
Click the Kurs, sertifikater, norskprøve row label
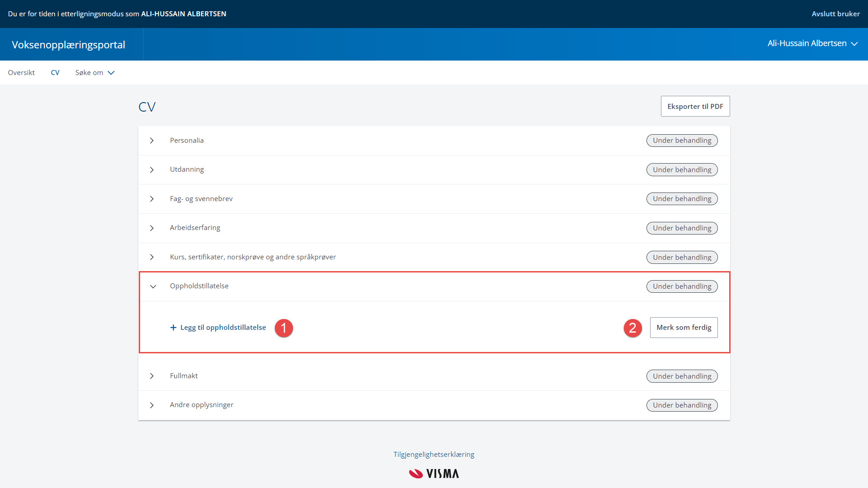(253, 257)
